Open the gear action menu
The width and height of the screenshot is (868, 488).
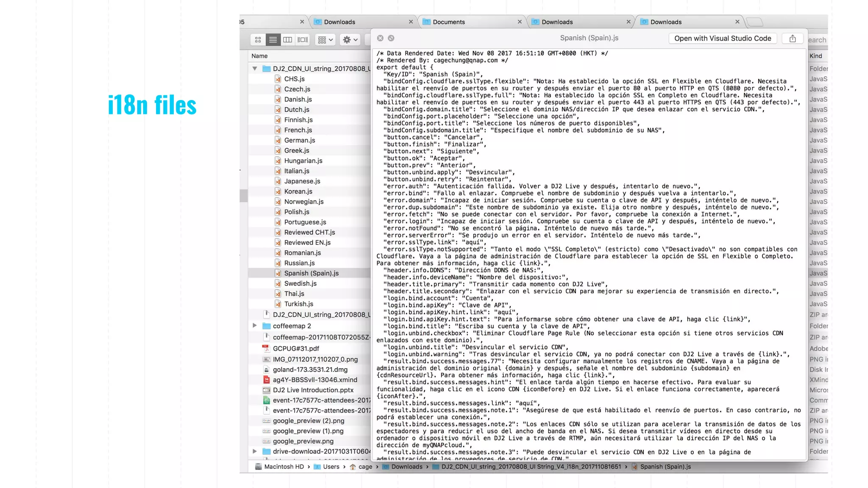350,40
